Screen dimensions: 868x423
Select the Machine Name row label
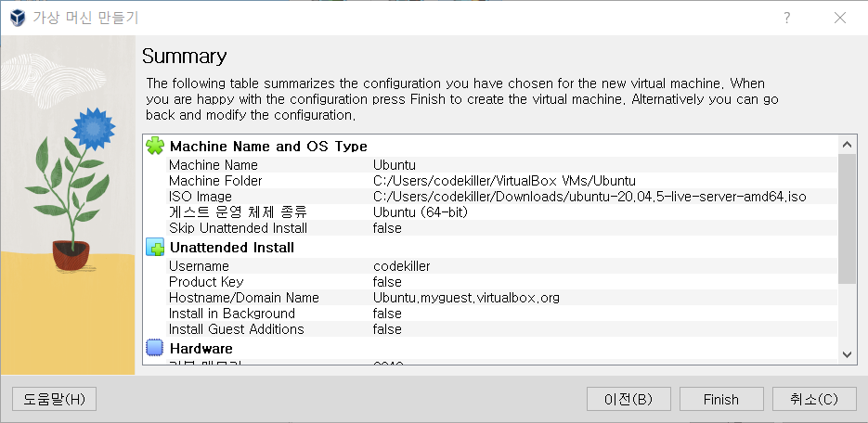coord(214,165)
